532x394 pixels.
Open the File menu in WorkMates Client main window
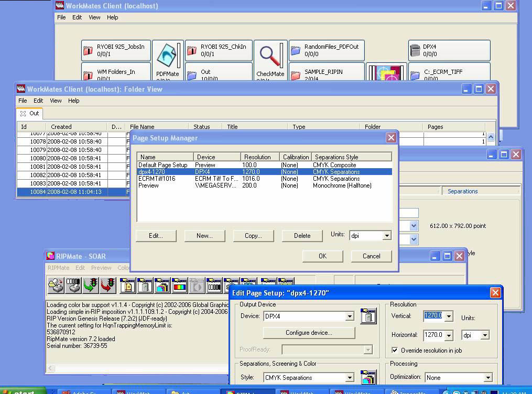click(61, 17)
